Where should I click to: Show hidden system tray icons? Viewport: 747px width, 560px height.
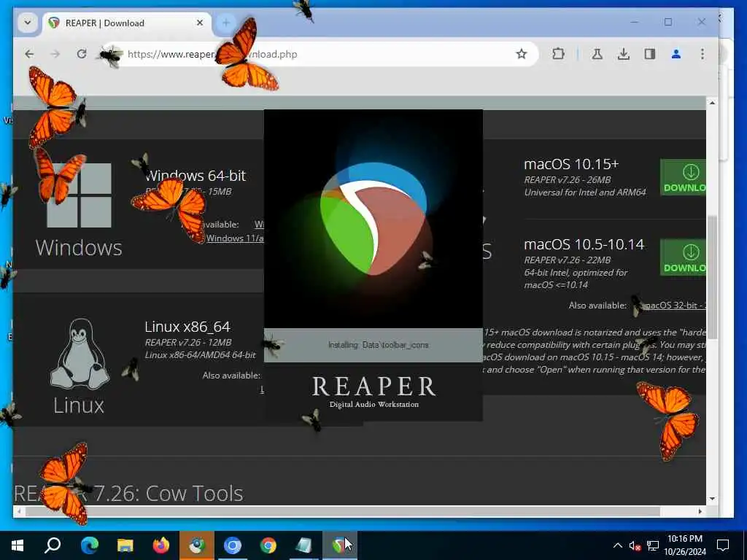(x=617, y=545)
